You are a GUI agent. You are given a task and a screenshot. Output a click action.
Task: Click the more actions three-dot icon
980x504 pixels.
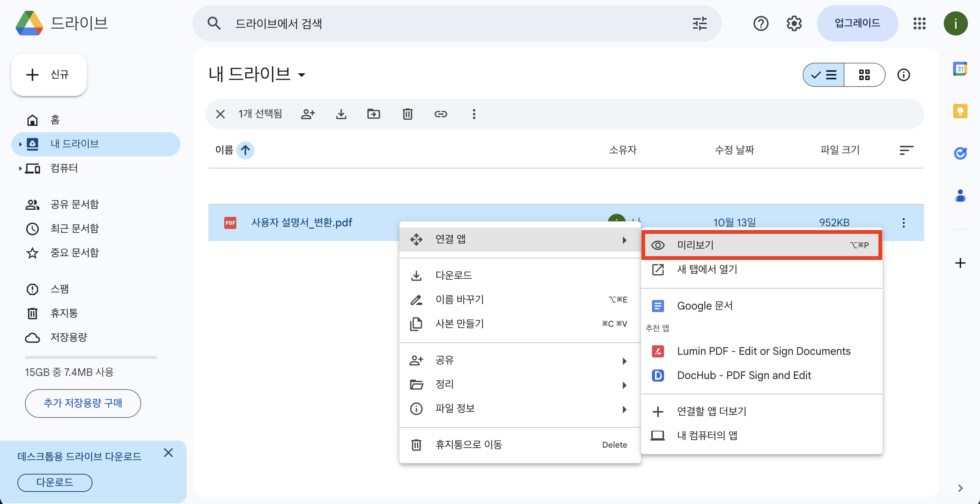(x=474, y=114)
